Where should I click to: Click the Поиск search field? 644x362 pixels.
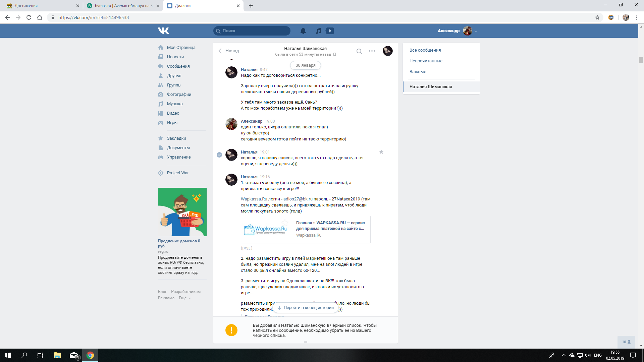252,31
